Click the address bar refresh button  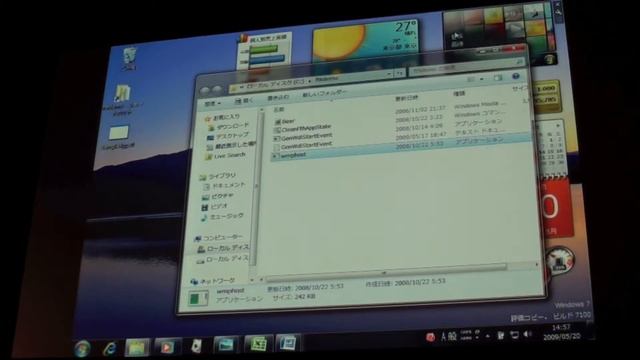coord(400,73)
